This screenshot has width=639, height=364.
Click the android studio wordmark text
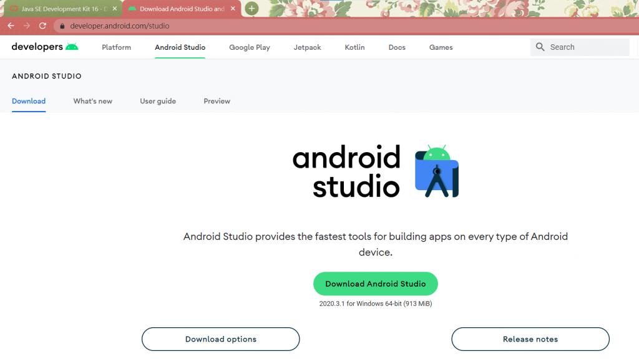(x=346, y=171)
